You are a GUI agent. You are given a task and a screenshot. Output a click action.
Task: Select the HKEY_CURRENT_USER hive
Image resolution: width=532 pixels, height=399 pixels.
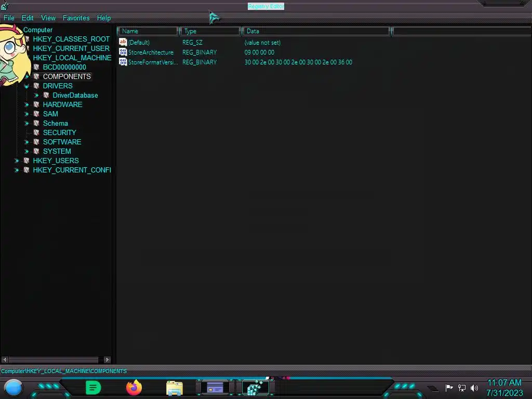coord(71,48)
